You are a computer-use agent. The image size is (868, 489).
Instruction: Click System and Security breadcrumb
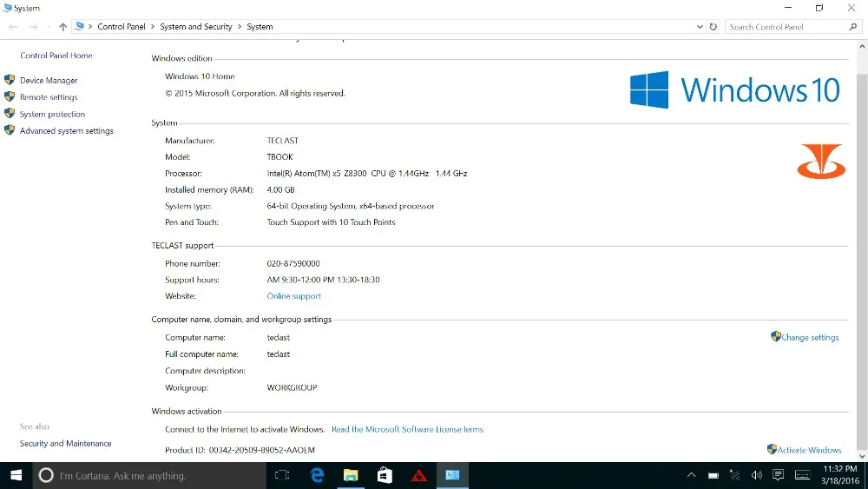click(196, 27)
